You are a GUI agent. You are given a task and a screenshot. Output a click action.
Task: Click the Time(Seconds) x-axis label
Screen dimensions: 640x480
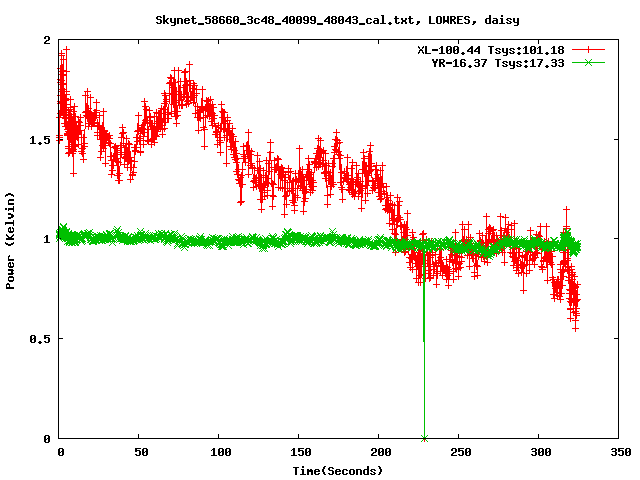(x=338, y=471)
